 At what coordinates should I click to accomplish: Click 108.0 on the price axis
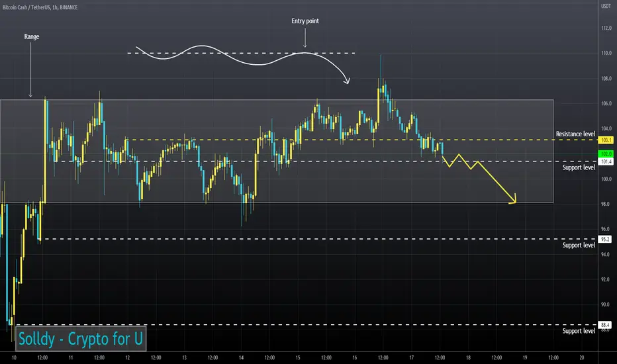(606, 78)
